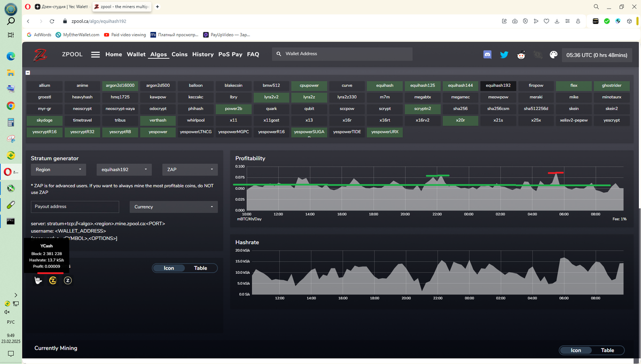Screen dimensions: 641x364
Task: Click the green checkmark extension icon
Action: pos(607,21)
